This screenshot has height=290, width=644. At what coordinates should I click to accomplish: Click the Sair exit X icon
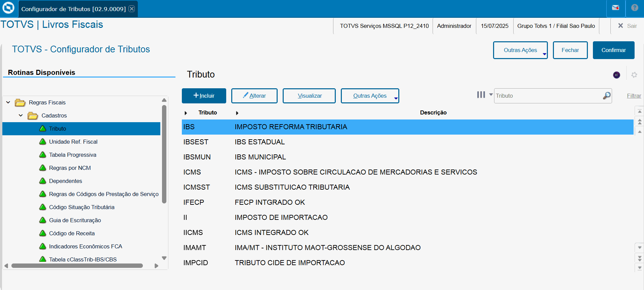(x=620, y=26)
